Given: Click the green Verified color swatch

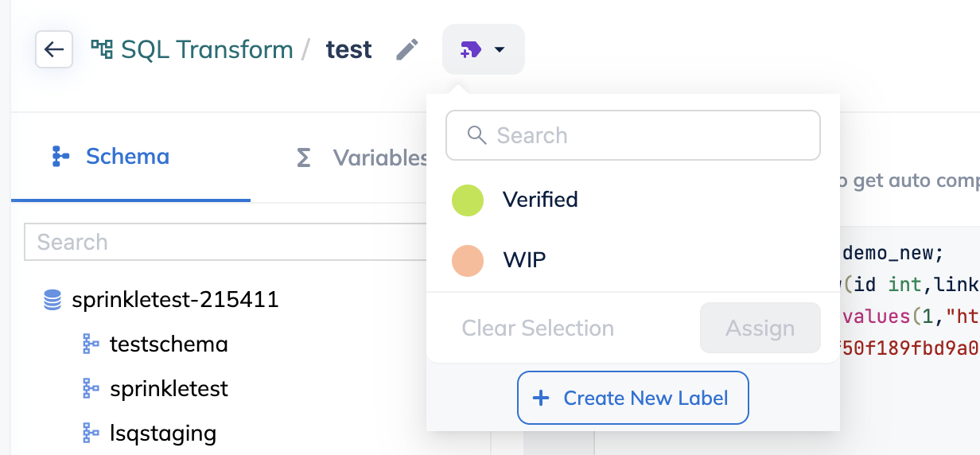Looking at the screenshot, I should (468, 200).
